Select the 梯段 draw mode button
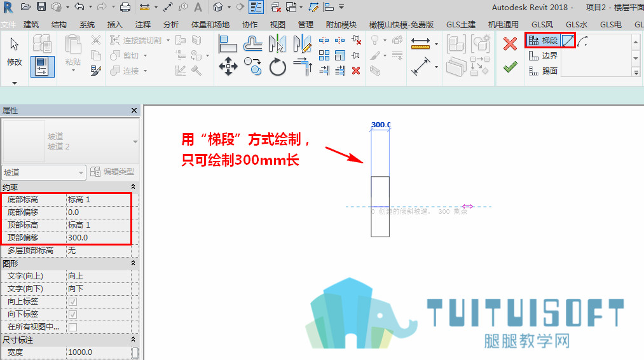 [543, 41]
